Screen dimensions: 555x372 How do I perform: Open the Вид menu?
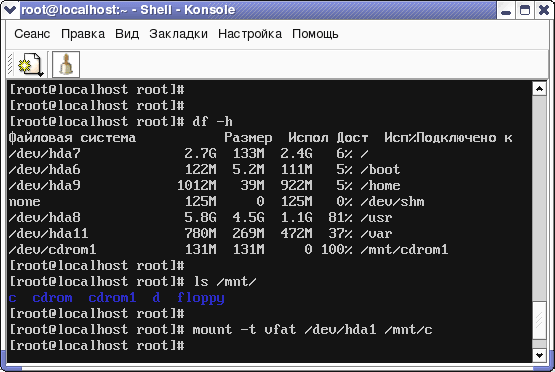127,34
